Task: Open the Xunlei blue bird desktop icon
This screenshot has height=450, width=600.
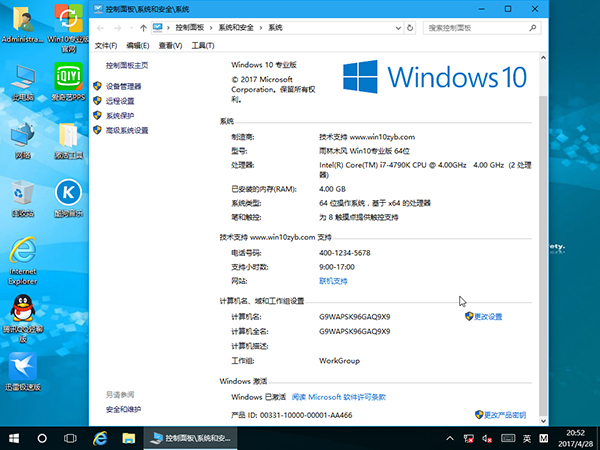Action: (21, 366)
